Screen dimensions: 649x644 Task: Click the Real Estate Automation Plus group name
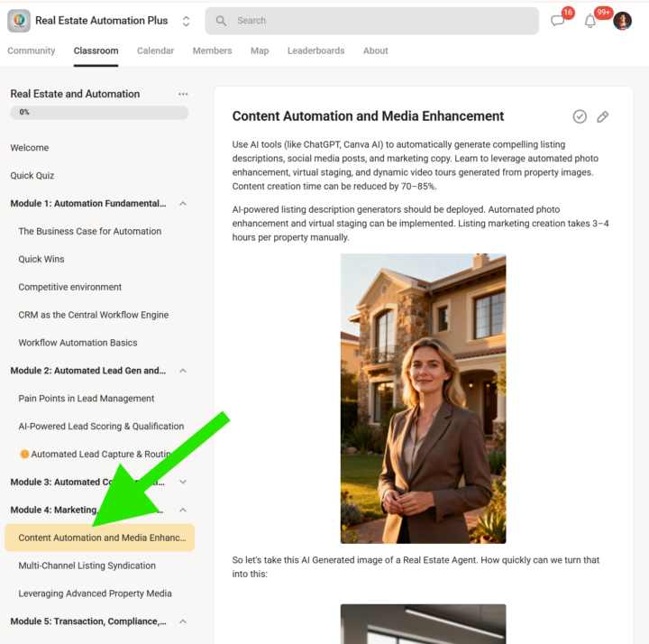pyautogui.click(x=101, y=21)
